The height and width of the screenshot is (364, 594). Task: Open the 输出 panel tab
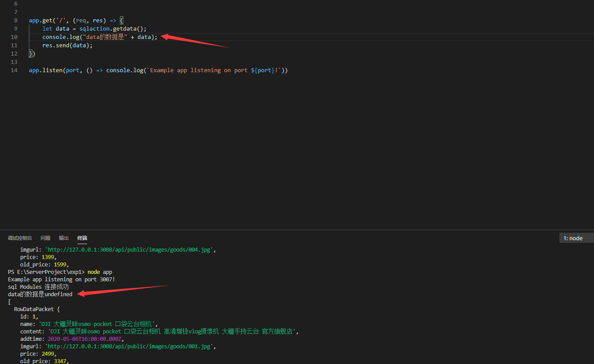(64, 238)
